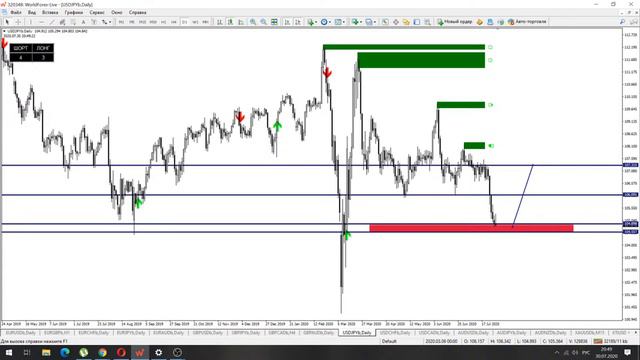Switch to the GBPUSDb,Daily chart tab
Image resolution: width=640 pixels, height=360 pixels.
(x=208, y=333)
